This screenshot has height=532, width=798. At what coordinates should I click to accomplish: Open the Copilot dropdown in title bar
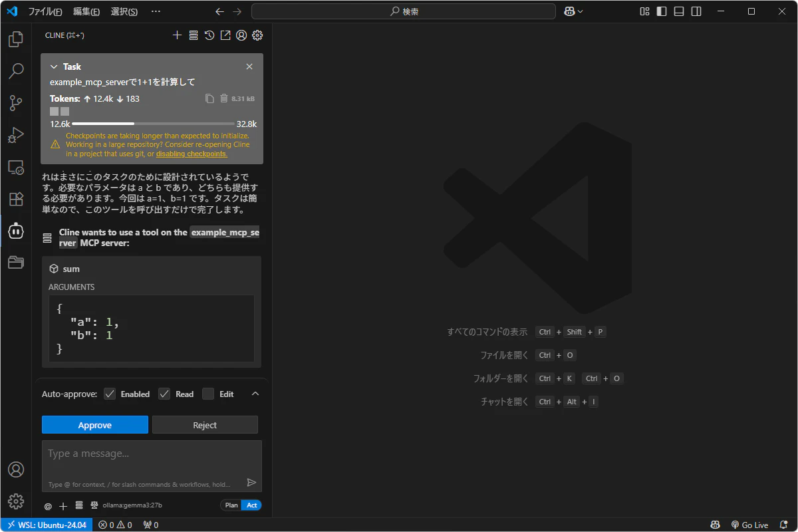tap(573, 11)
